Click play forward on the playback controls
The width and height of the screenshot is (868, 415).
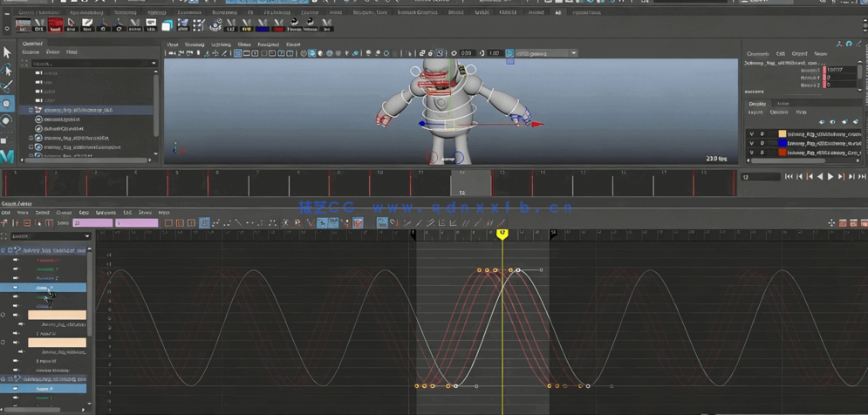tap(830, 177)
